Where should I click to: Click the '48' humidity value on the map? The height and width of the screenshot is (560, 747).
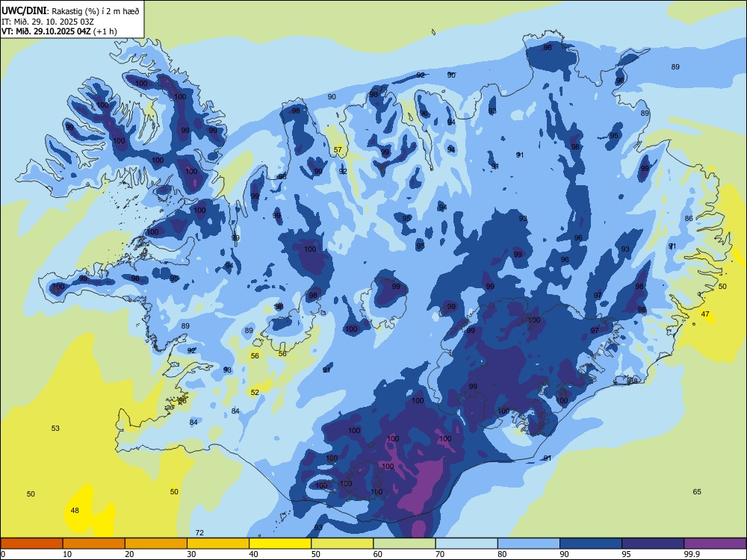[x=75, y=511]
